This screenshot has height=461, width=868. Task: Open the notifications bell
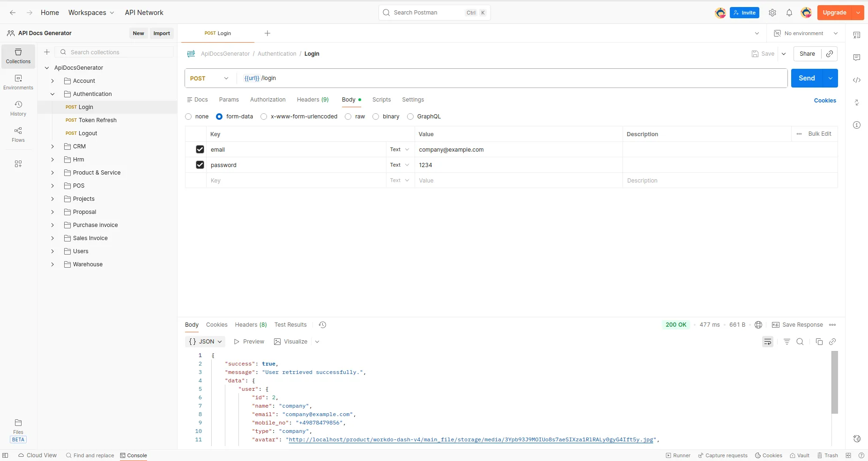(x=789, y=13)
